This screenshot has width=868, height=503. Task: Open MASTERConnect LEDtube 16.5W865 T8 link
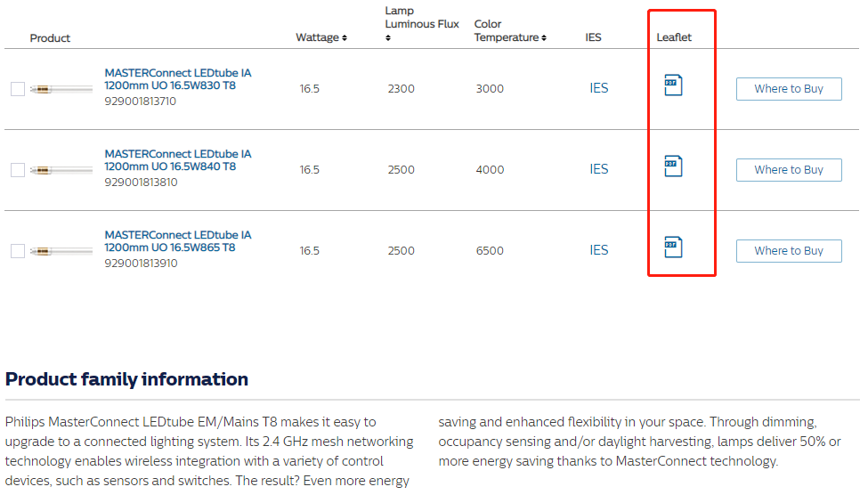coord(178,240)
